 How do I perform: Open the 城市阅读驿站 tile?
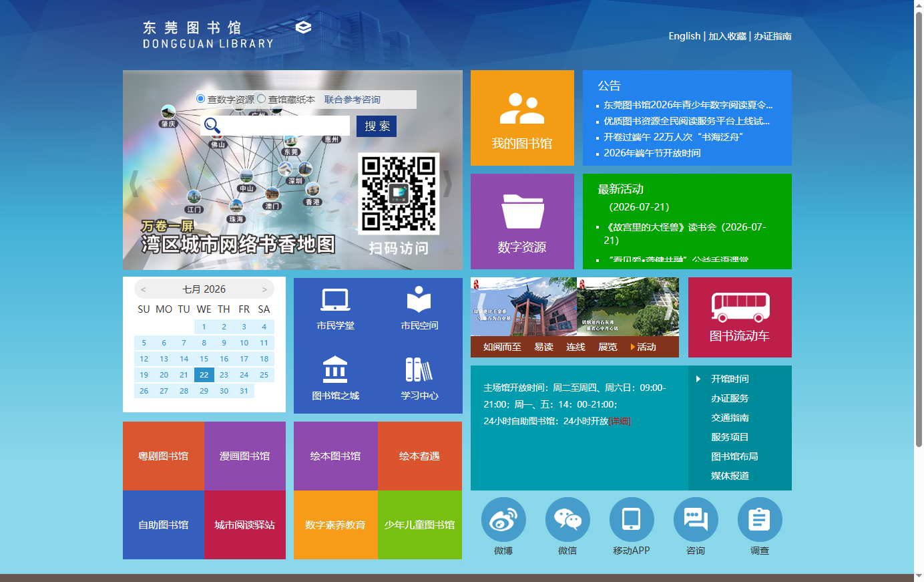coord(245,525)
